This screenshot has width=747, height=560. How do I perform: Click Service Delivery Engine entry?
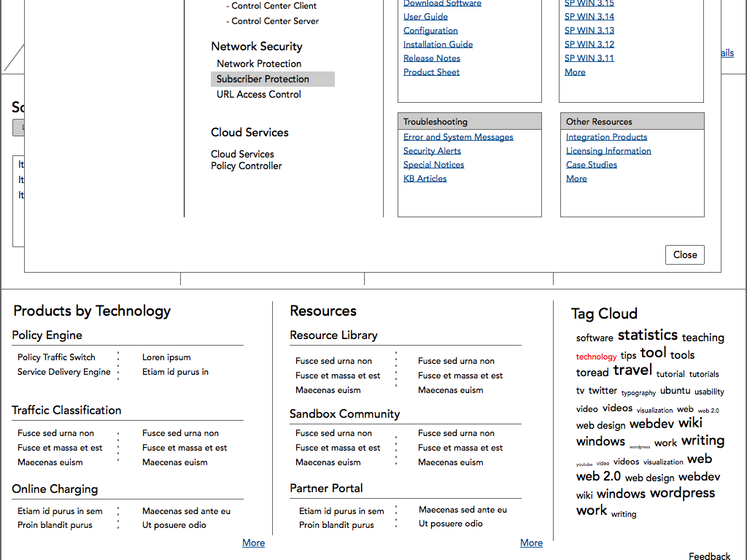64,372
